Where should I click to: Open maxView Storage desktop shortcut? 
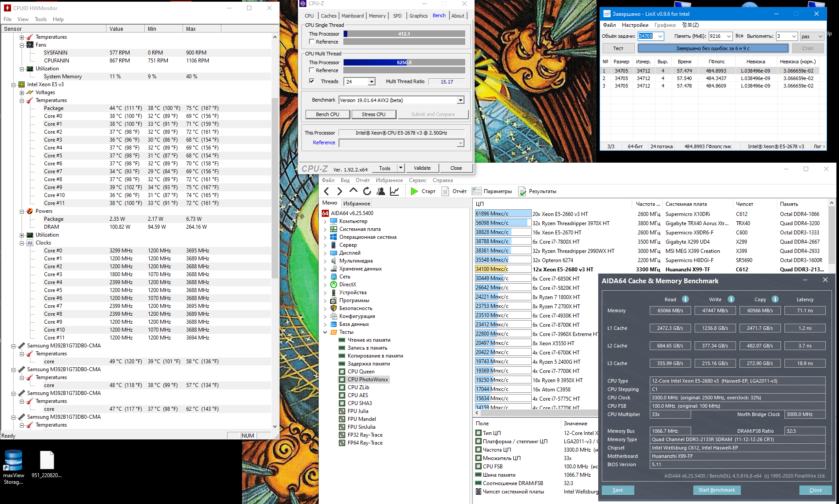14,467
